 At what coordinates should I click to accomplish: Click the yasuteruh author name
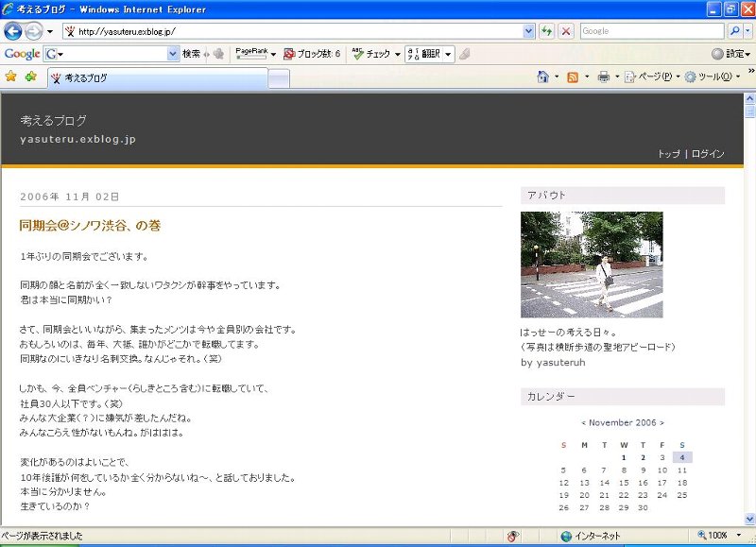coord(558,363)
